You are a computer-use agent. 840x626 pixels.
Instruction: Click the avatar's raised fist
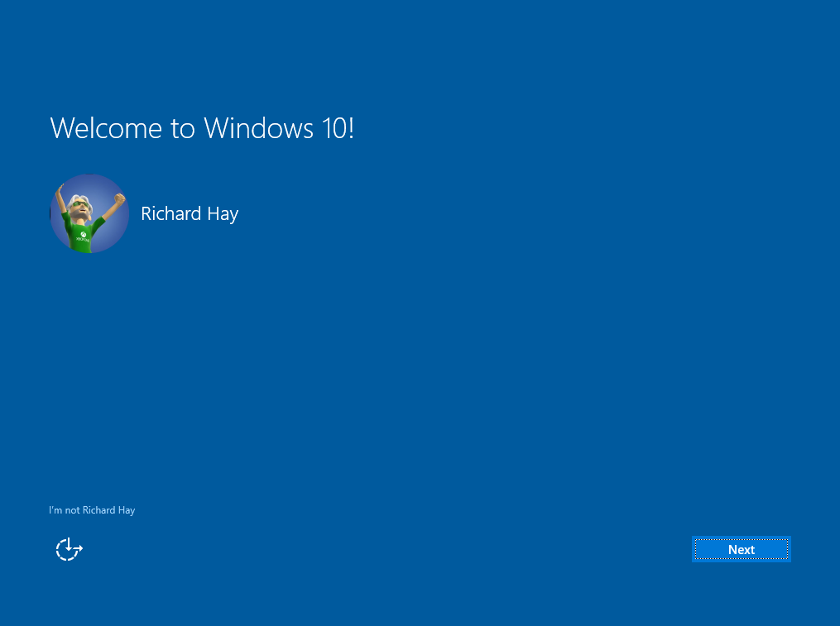119,198
